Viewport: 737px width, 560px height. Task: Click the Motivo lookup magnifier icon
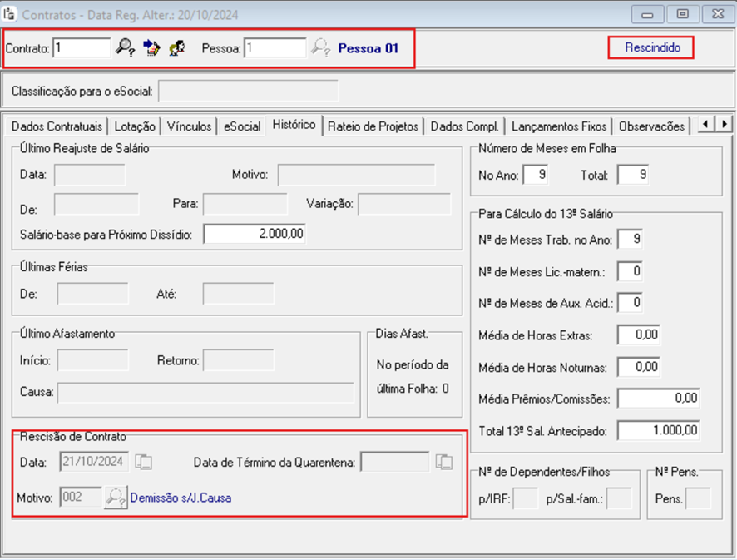coord(115,498)
